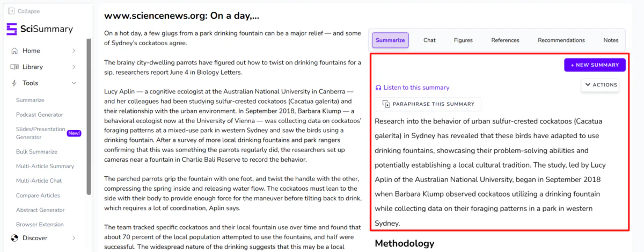Image resolution: width=644 pixels, height=252 pixels.
Task: Open Compare Articles in sidebar
Action: tap(38, 196)
